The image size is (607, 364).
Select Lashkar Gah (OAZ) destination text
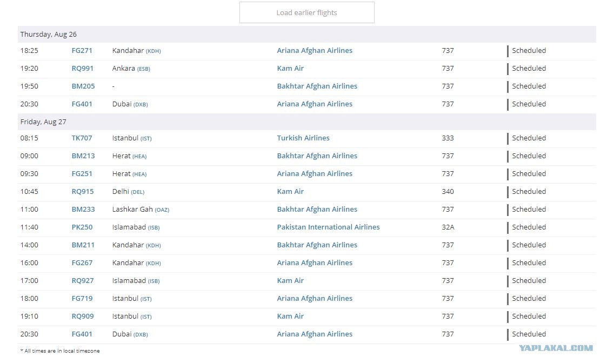click(141, 209)
